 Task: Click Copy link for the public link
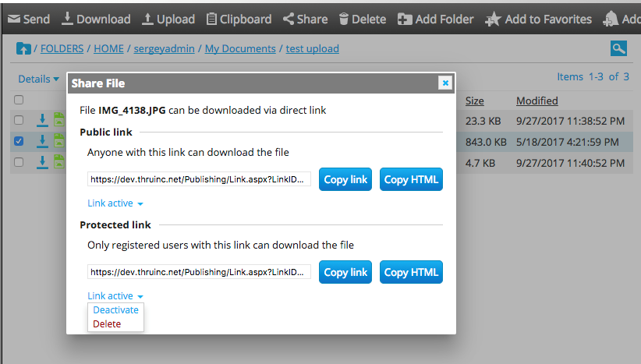[345, 179]
